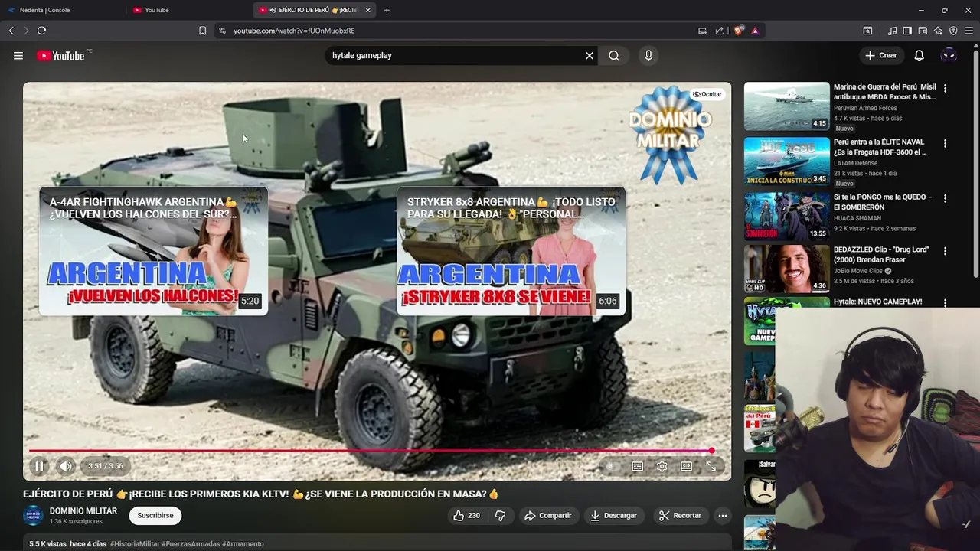Screen dimensions: 980x551
Task: Open options for Marina de Guerra del Perú video
Action: click(945, 88)
